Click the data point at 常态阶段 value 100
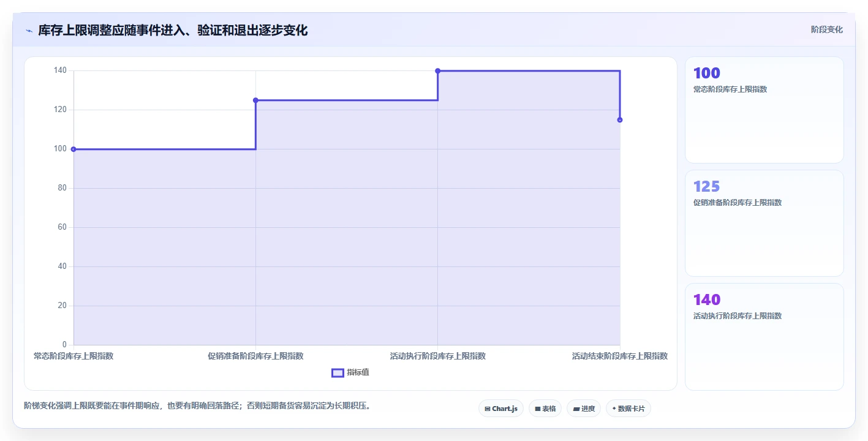Viewport: 868px width, 441px height. coord(74,149)
